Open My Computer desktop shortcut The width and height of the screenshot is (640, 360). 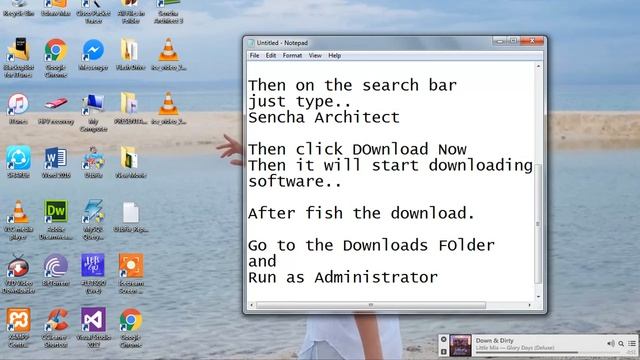tap(93, 112)
